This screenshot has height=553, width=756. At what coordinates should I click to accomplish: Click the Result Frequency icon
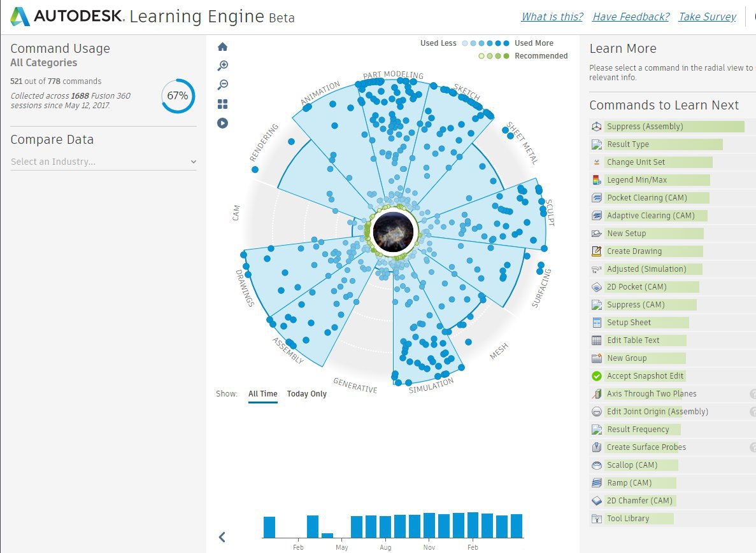pos(596,430)
